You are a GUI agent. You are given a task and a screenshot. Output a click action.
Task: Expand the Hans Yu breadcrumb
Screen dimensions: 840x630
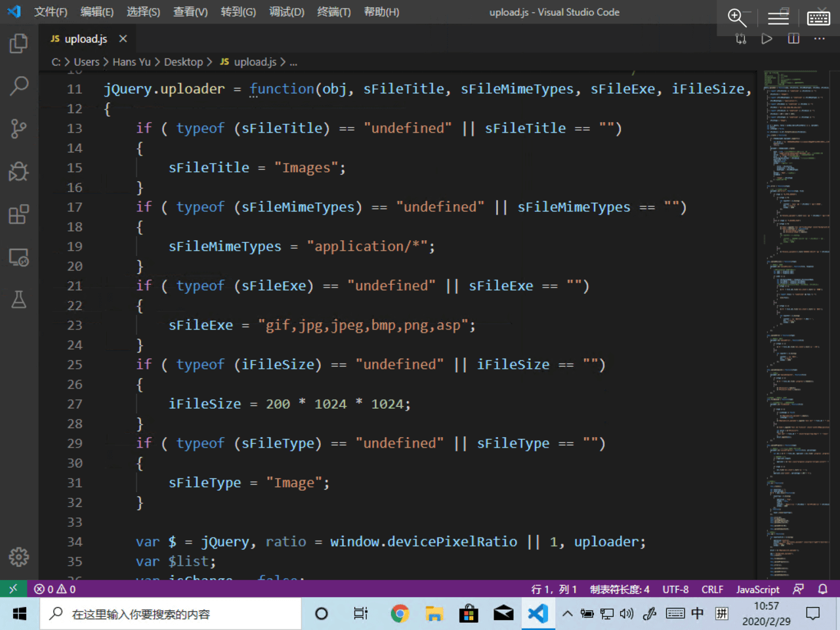(x=131, y=62)
